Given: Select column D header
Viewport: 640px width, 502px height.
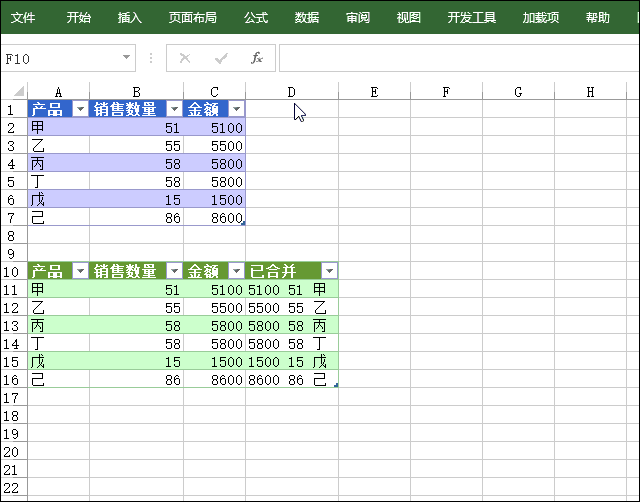Looking at the screenshot, I should (291, 92).
